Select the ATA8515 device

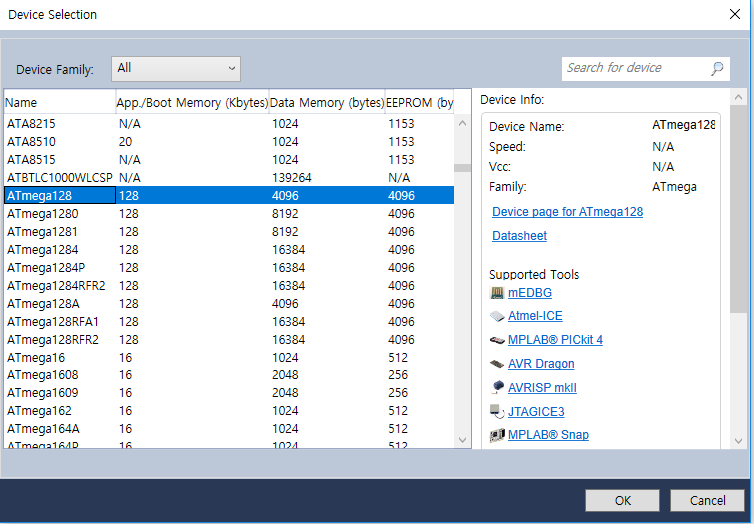(x=229, y=160)
